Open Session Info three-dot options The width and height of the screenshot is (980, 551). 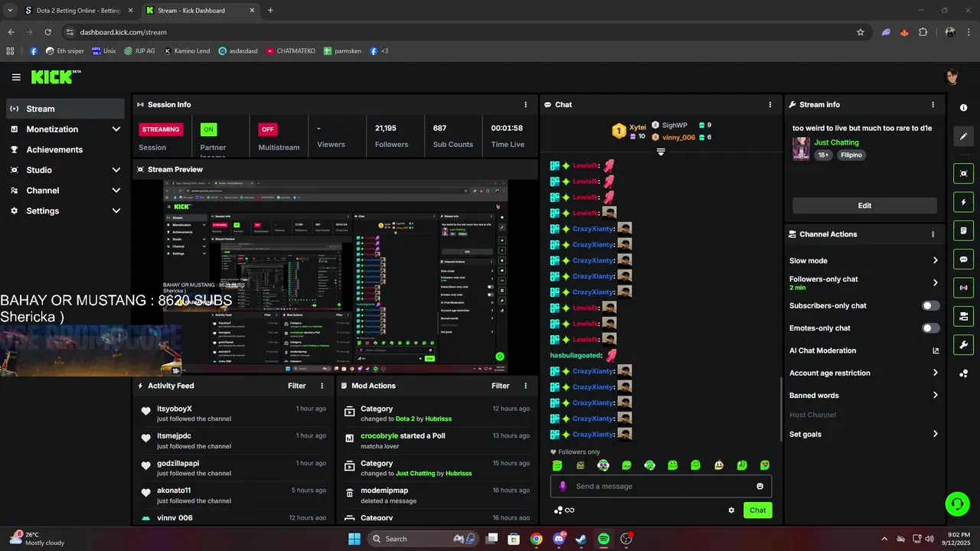[525, 105]
